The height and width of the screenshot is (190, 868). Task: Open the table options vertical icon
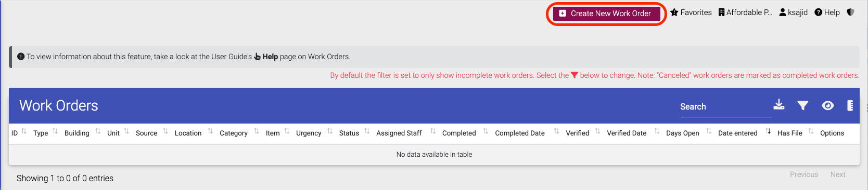point(850,105)
